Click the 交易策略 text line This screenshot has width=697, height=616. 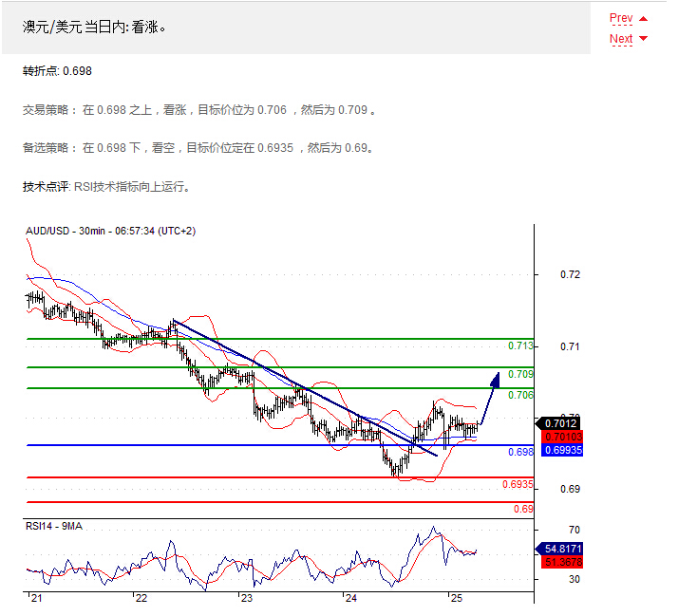coord(199,110)
